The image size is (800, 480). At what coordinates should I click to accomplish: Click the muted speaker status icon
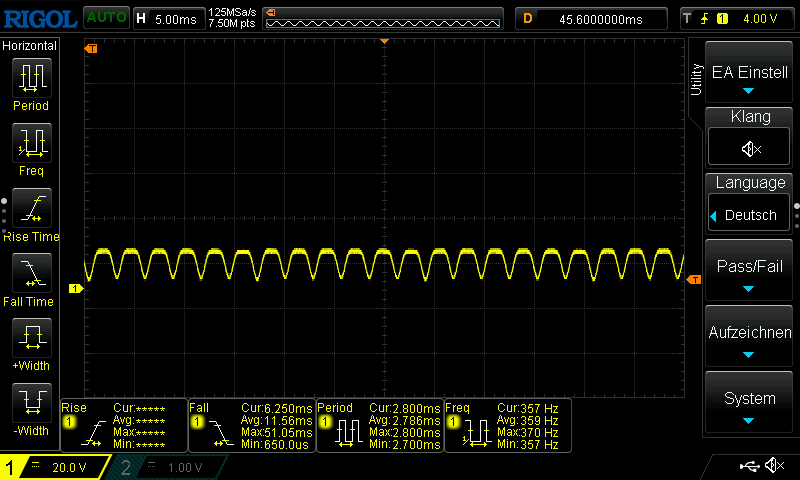click(773, 466)
